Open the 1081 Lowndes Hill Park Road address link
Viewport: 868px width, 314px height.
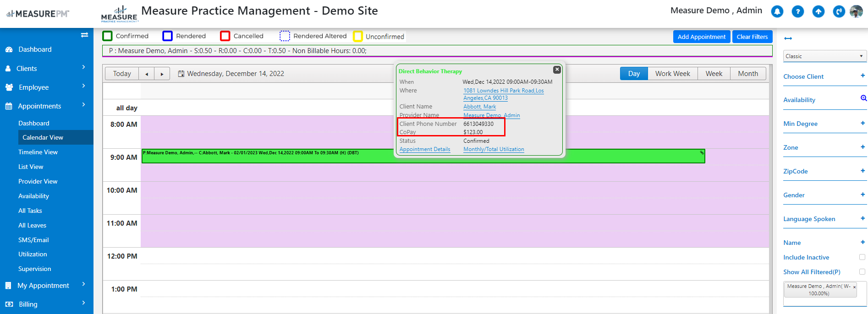(503, 94)
